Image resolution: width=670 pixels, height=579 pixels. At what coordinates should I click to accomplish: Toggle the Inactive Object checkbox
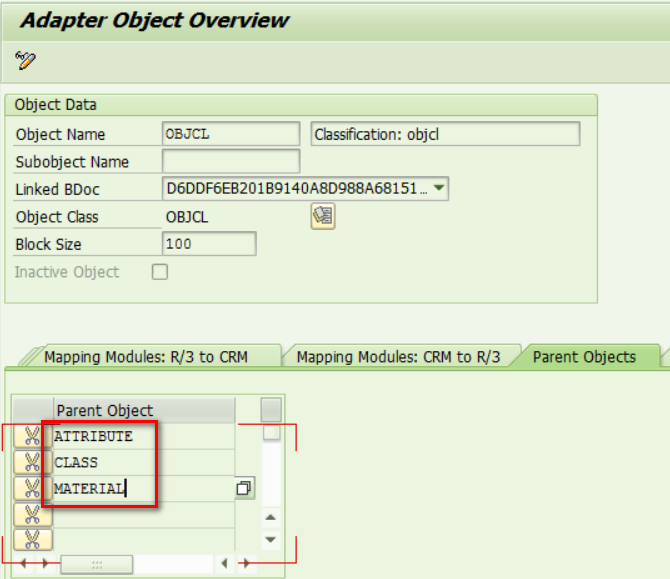tap(160, 272)
